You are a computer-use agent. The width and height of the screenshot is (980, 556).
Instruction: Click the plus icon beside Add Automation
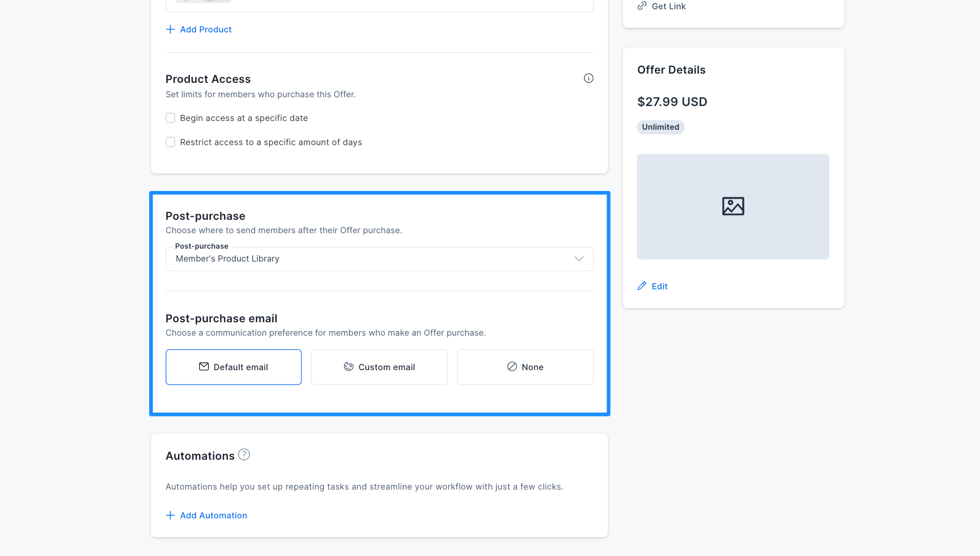click(170, 515)
